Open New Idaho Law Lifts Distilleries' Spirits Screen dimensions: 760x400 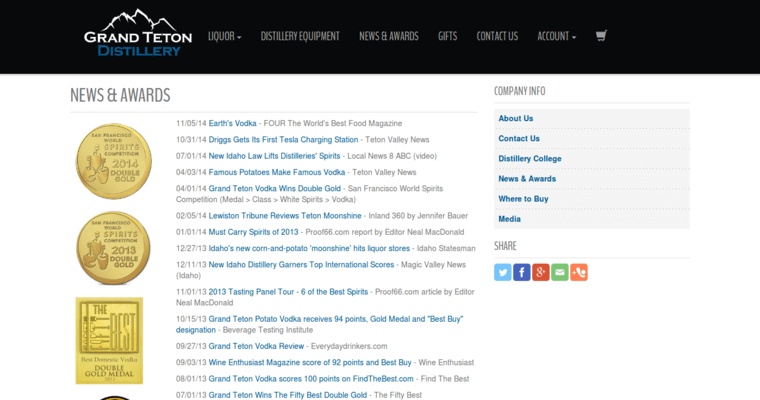point(274,156)
